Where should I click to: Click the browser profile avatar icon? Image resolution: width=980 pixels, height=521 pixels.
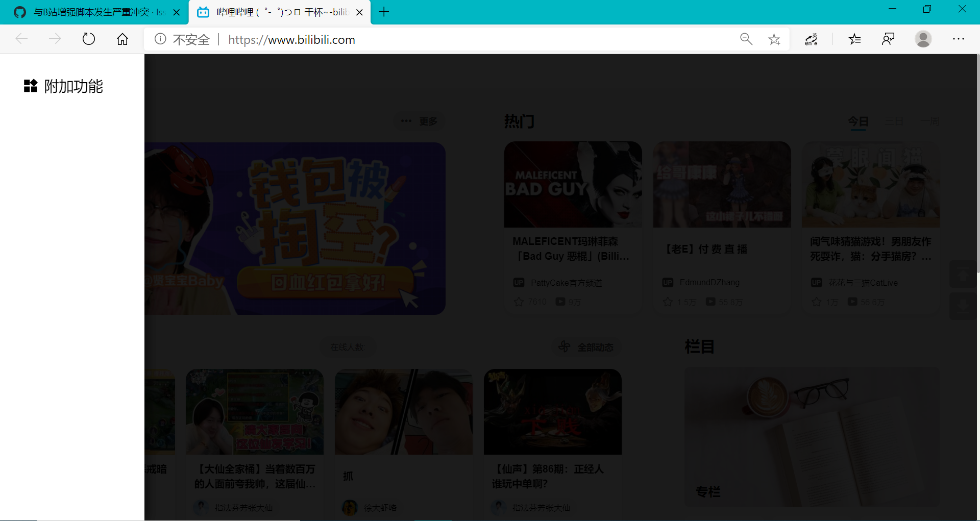pos(924,39)
